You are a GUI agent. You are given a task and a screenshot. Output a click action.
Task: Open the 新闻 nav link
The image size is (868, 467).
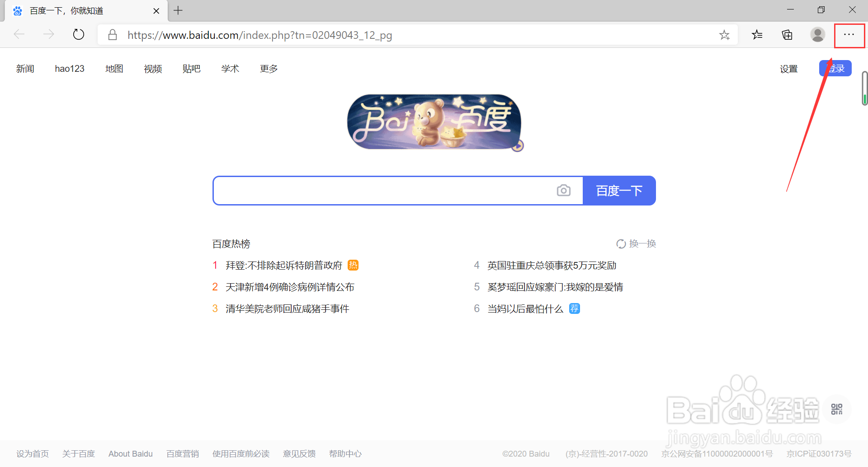point(25,69)
